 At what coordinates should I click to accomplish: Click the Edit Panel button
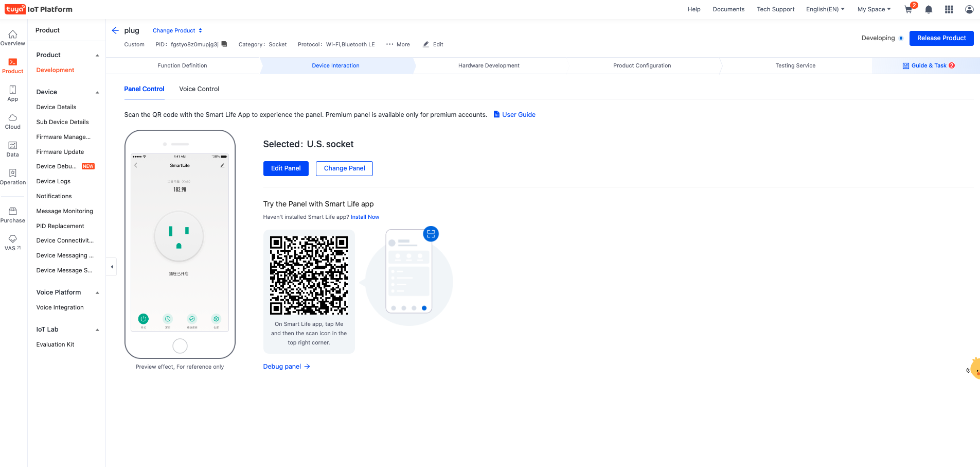coord(286,168)
